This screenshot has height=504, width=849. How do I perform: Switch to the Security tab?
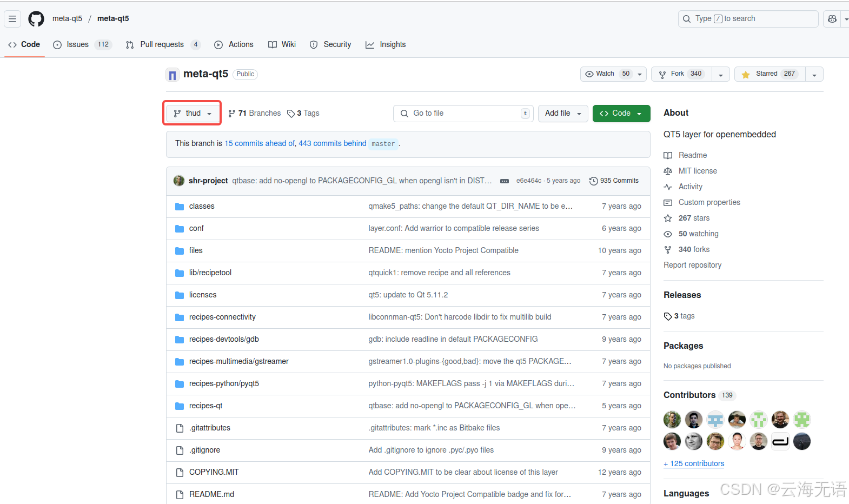click(x=330, y=44)
